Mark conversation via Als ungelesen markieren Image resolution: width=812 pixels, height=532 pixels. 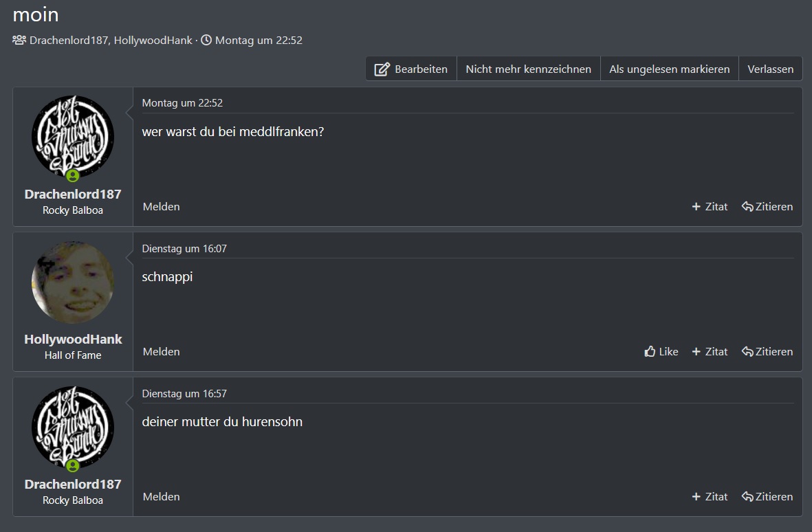coord(669,69)
